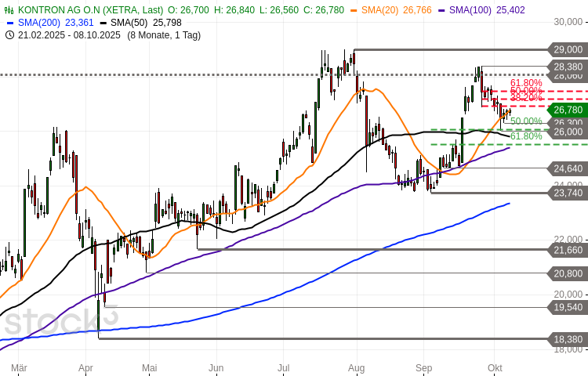
Task: Click the clock icon next to date range
Action: point(9,35)
